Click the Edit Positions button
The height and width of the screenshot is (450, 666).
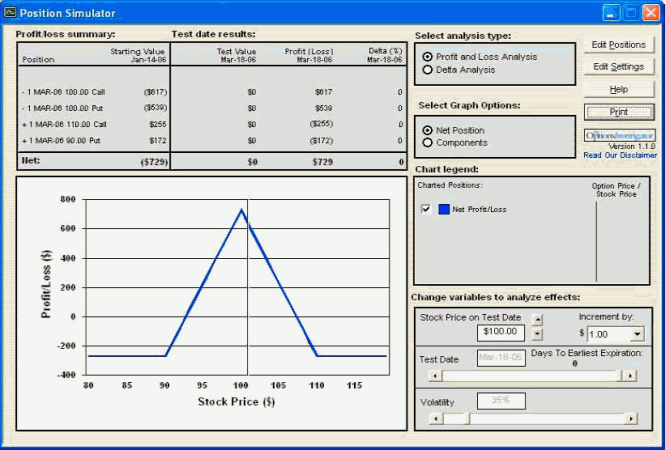tap(619, 45)
